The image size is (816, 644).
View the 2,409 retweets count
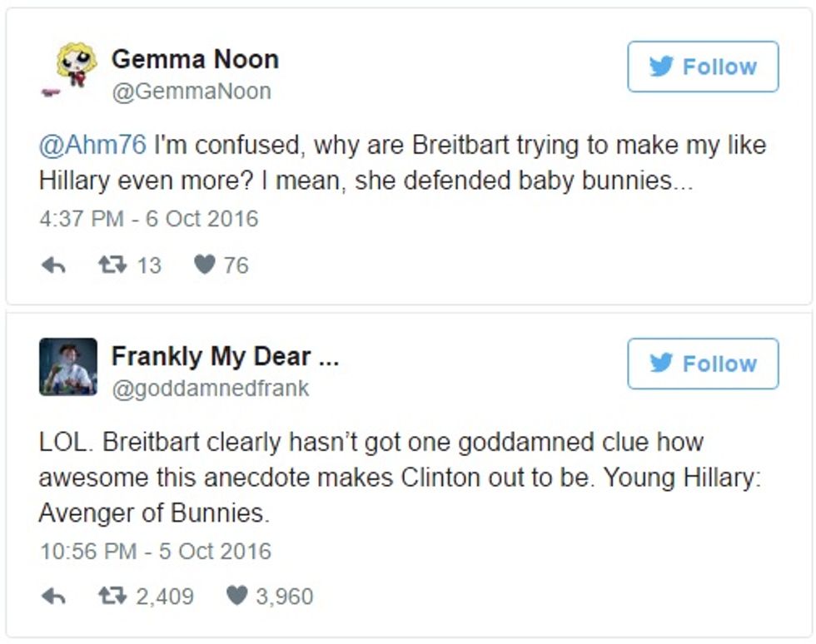[x=165, y=596]
